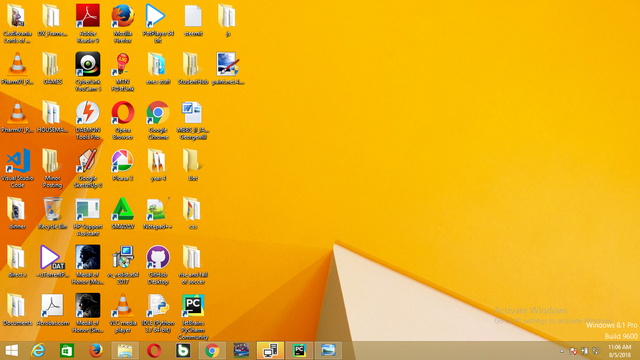Select the year 4 folder
The image size is (640, 360).
(x=158, y=164)
